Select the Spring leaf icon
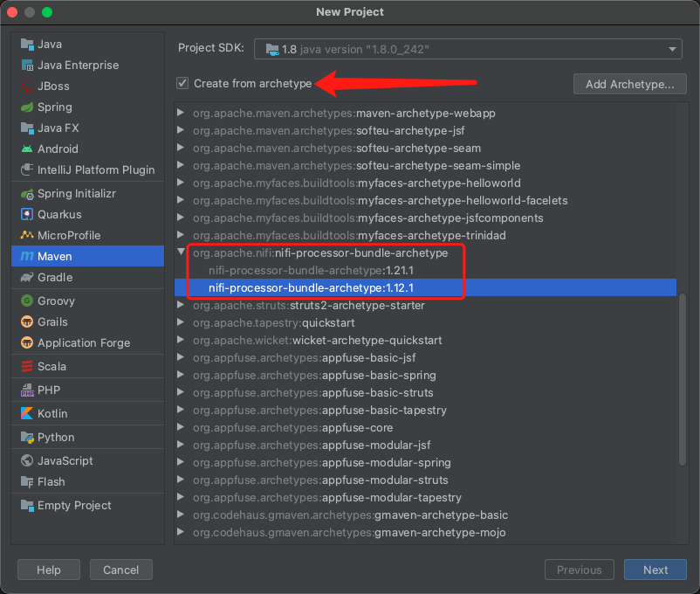This screenshot has width=700, height=594. 27,107
